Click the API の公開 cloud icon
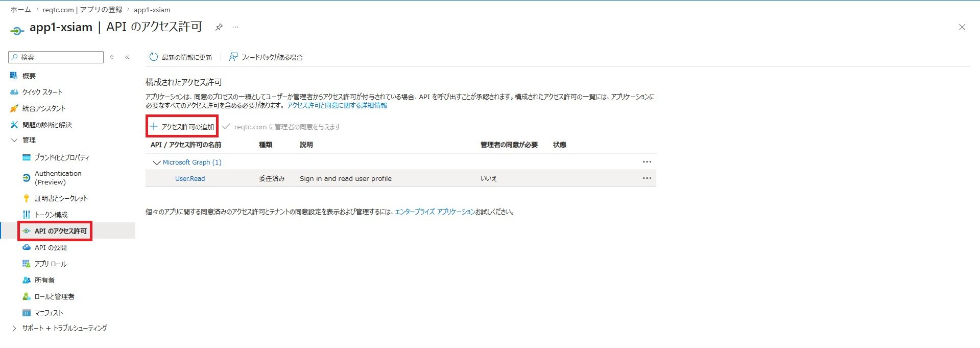The image size is (980, 348). (27, 247)
